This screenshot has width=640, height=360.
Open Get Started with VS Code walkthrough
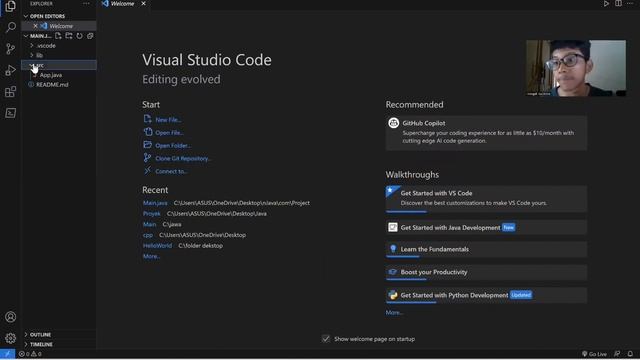tap(486, 199)
